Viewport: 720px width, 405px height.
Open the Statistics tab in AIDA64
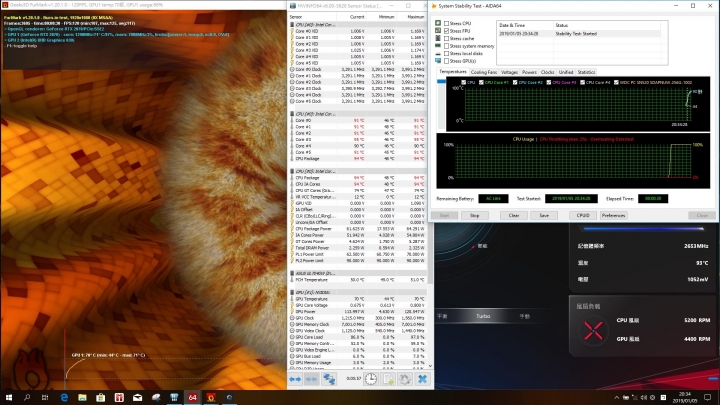pos(586,72)
